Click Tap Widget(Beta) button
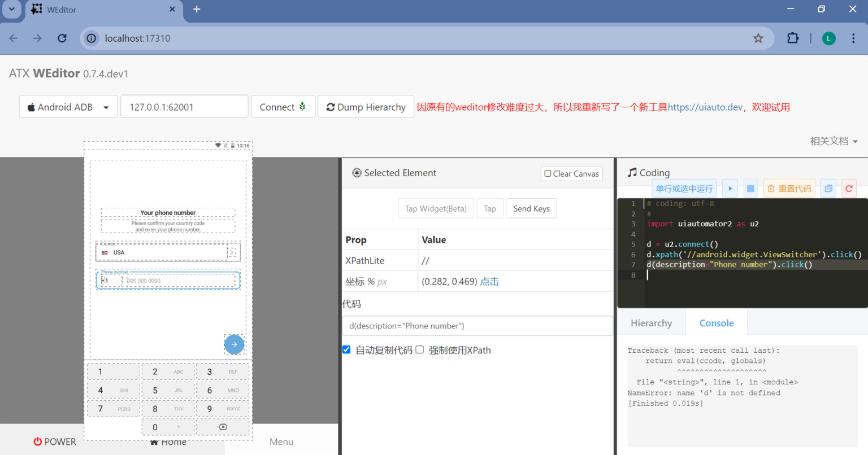Viewport: 868px width, 455px height. click(436, 209)
